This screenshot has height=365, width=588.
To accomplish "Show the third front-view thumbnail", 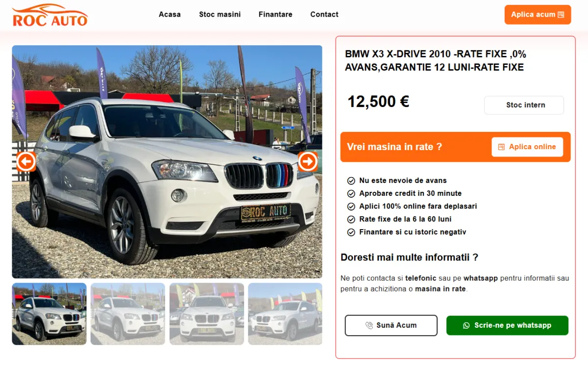I will coord(207,313).
